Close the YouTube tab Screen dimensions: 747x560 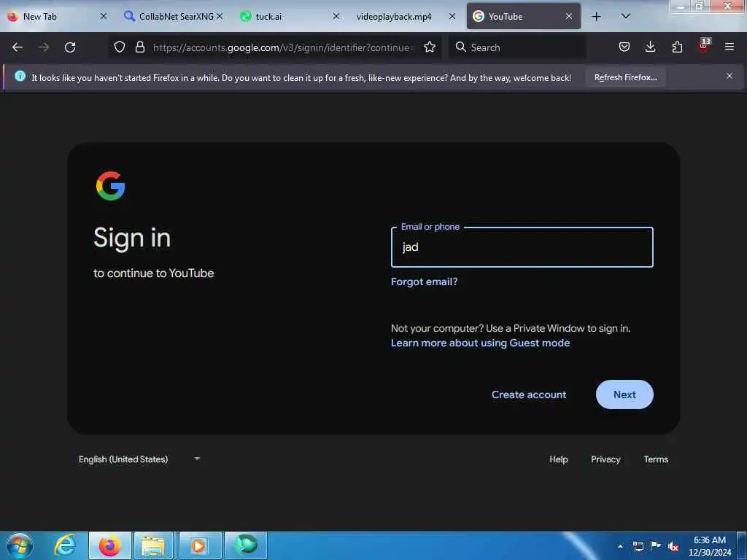(569, 16)
